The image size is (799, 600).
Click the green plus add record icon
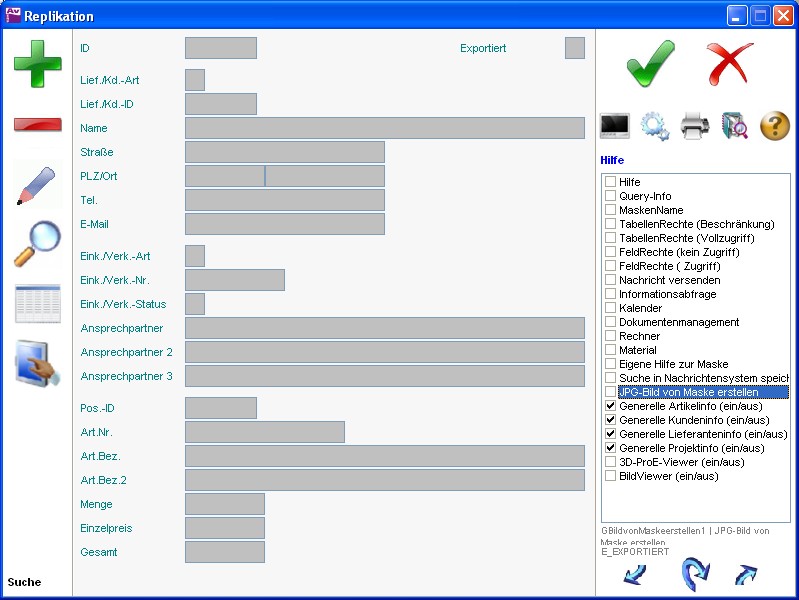coord(37,64)
